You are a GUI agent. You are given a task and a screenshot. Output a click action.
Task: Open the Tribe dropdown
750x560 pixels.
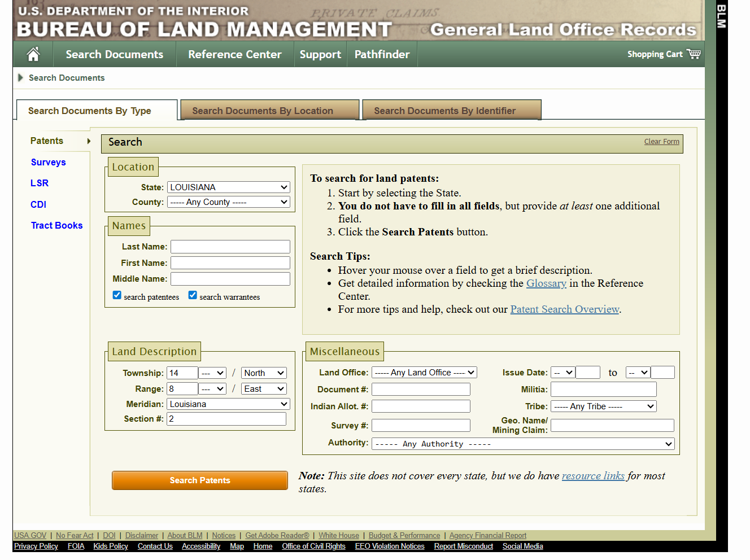(604, 406)
